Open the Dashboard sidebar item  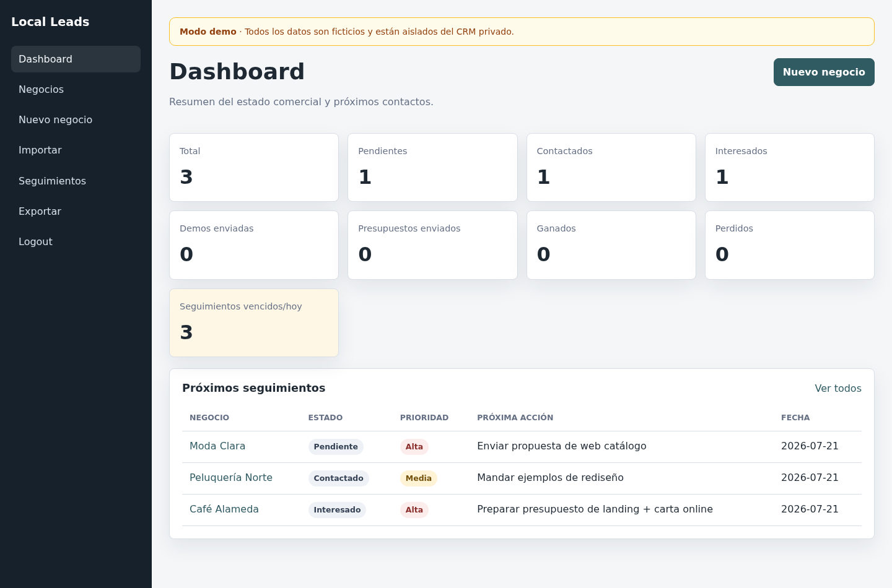(76, 59)
